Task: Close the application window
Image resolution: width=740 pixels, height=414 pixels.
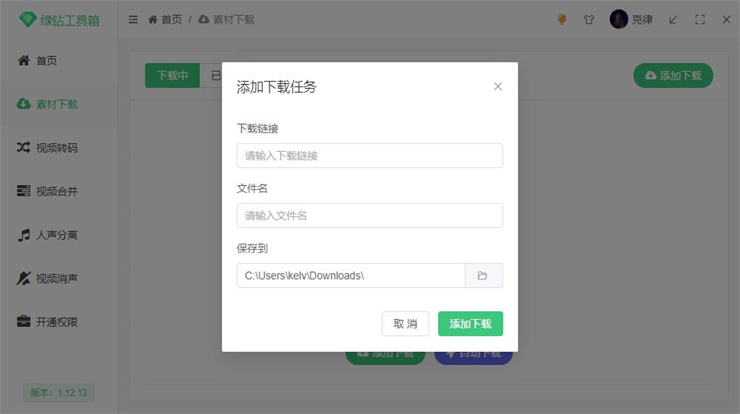Action: click(727, 19)
